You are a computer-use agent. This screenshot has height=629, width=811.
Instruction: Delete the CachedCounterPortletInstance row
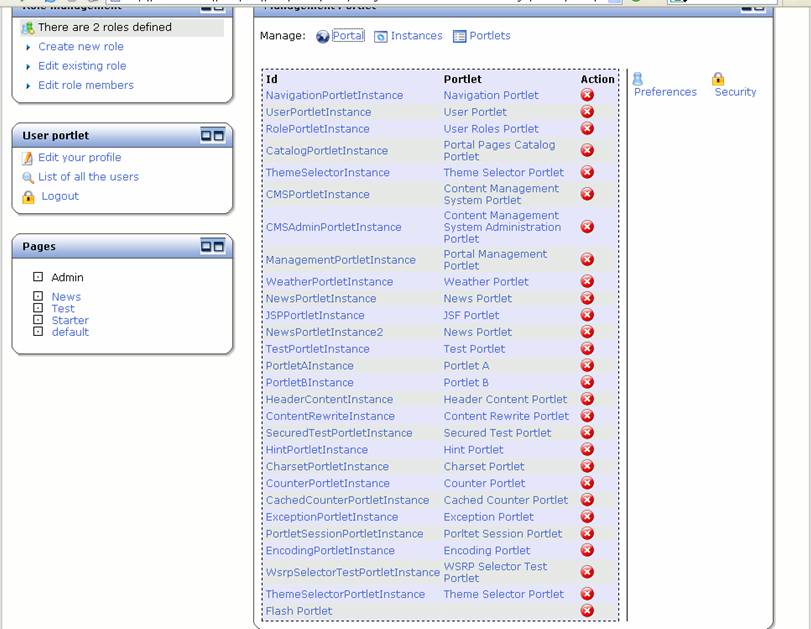587,500
